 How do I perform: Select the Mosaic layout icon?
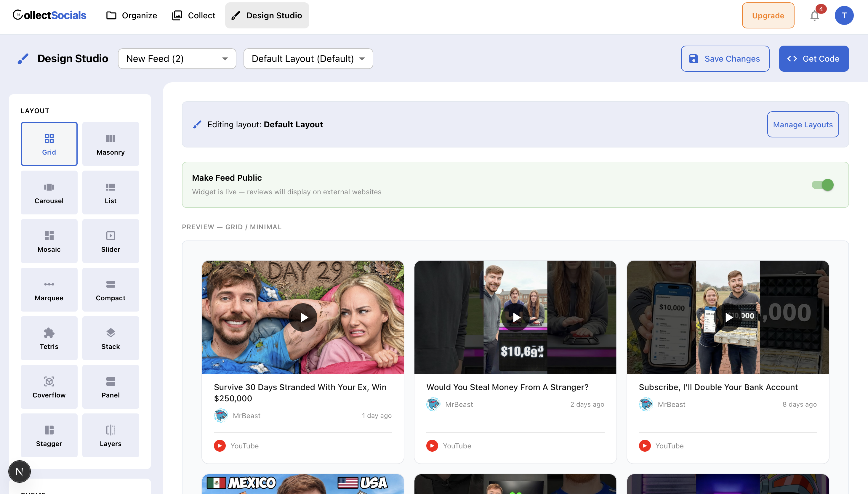pos(49,241)
